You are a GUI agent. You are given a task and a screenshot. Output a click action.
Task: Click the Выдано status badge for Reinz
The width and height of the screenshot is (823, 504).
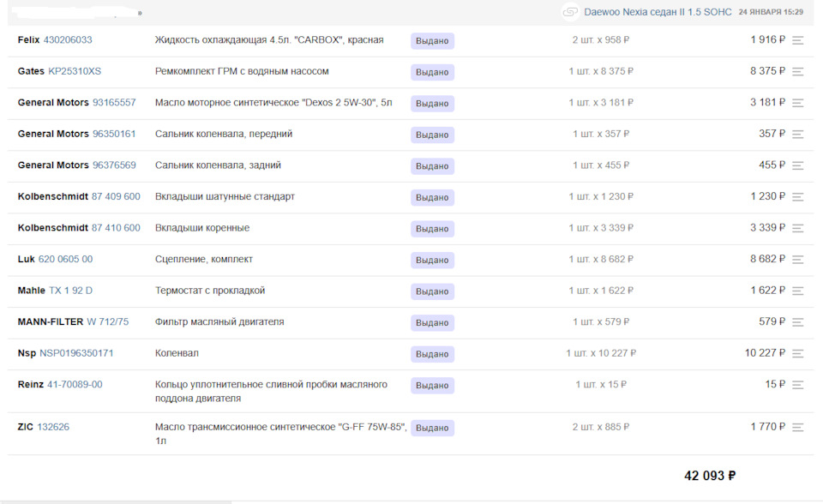click(432, 386)
